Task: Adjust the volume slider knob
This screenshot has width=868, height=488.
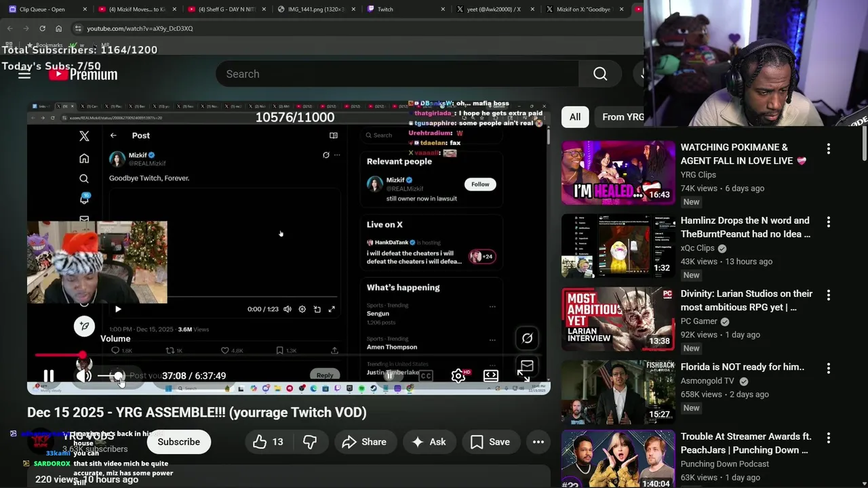Action: click(x=118, y=375)
